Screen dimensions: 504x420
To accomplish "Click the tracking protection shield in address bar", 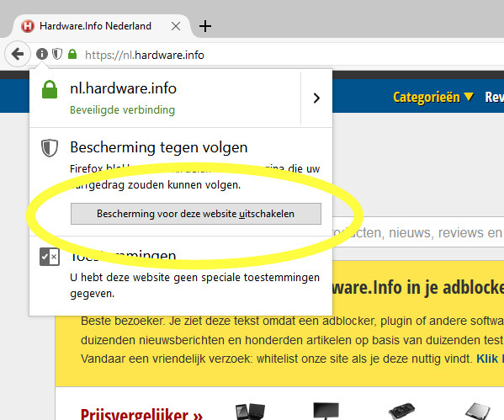I will (57, 54).
